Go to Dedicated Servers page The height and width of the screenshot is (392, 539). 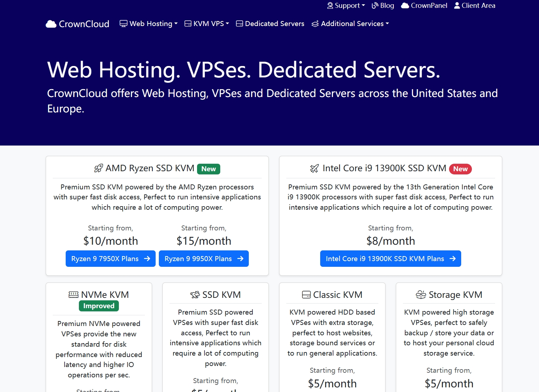(x=270, y=24)
